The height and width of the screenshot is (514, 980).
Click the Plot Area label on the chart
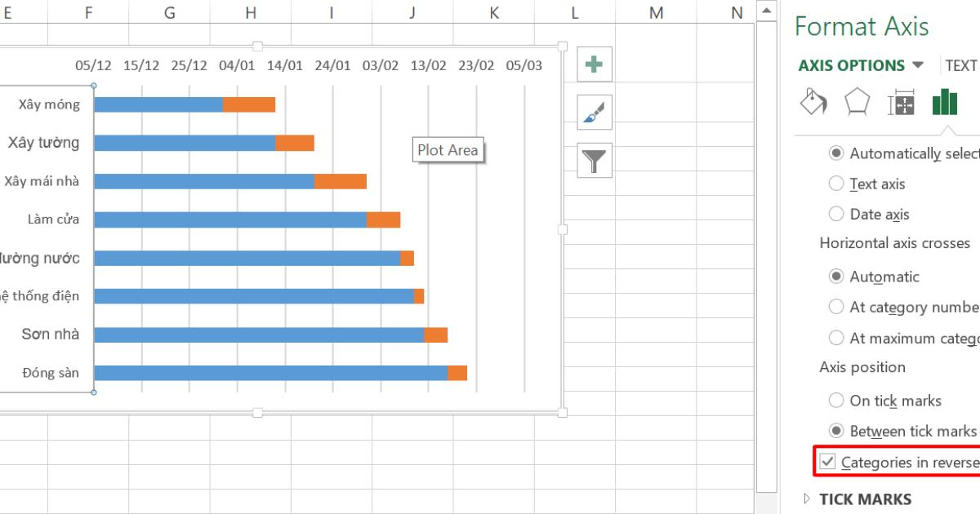[448, 150]
